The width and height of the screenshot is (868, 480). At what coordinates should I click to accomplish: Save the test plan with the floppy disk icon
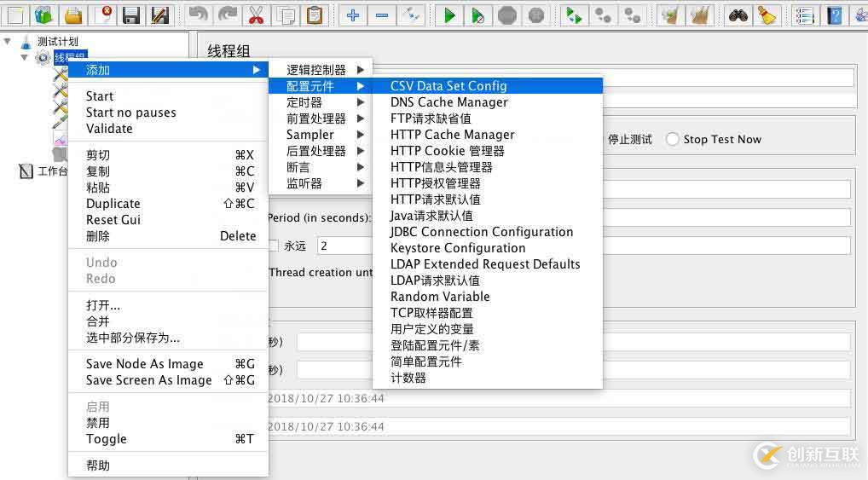(131, 15)
